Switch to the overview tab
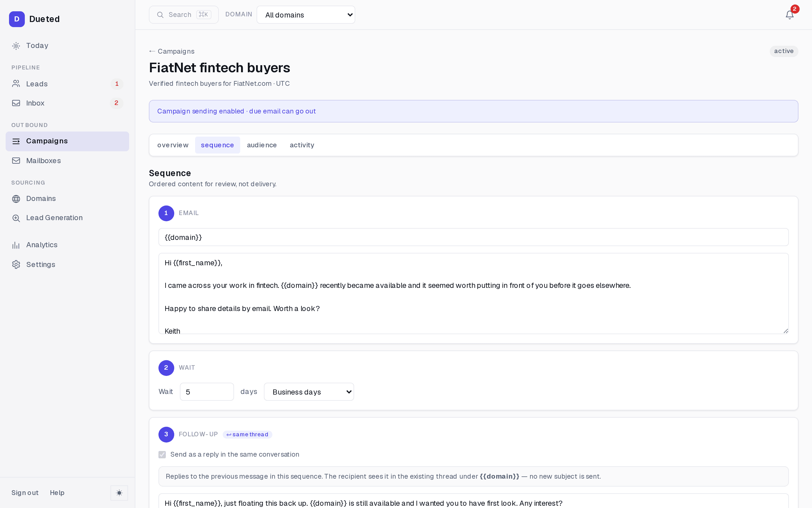 coord(173,145)
